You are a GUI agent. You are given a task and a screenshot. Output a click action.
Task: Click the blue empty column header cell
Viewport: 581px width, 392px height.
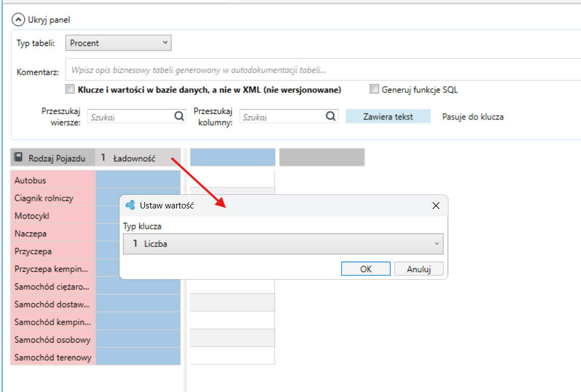[x=233, y=157]
